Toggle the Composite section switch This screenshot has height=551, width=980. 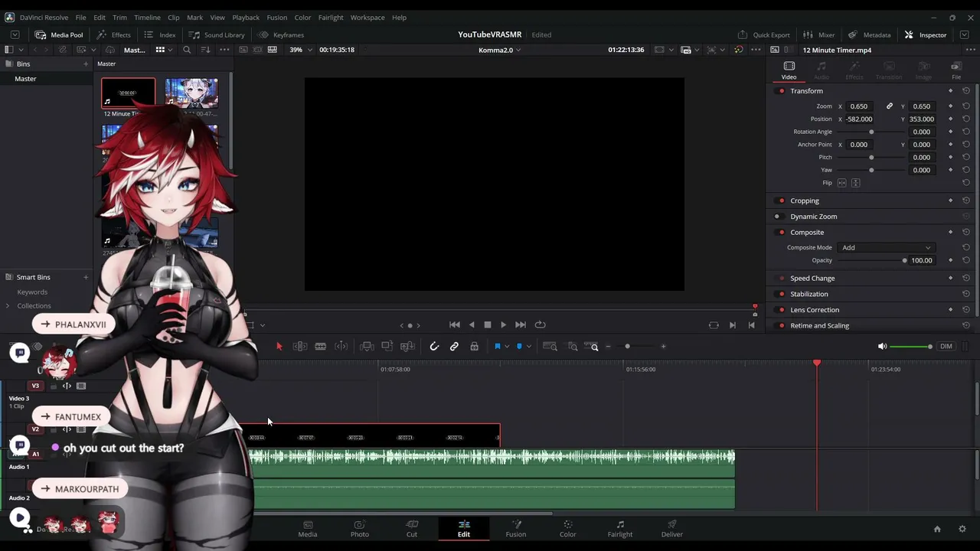click(x=781, y=232)
